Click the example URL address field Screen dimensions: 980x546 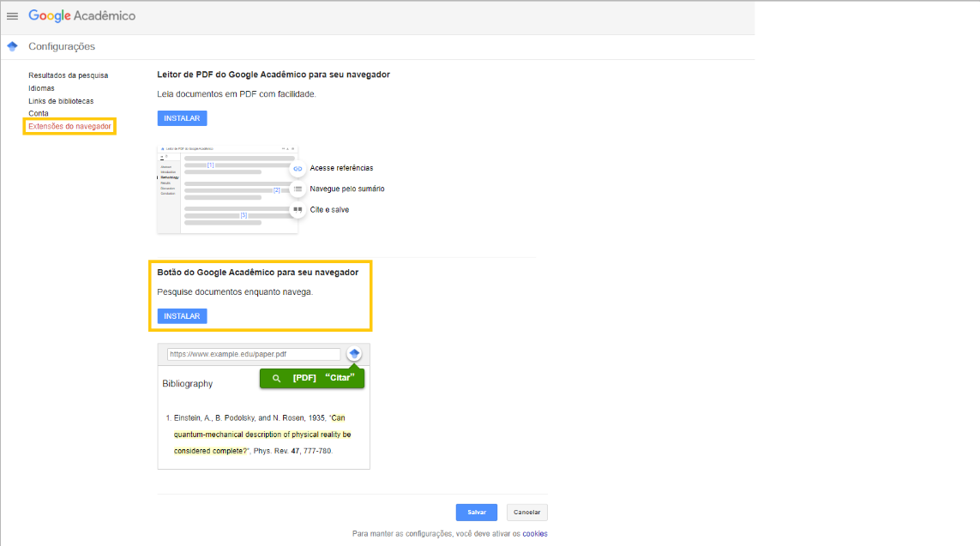click(x=253, y=354)
